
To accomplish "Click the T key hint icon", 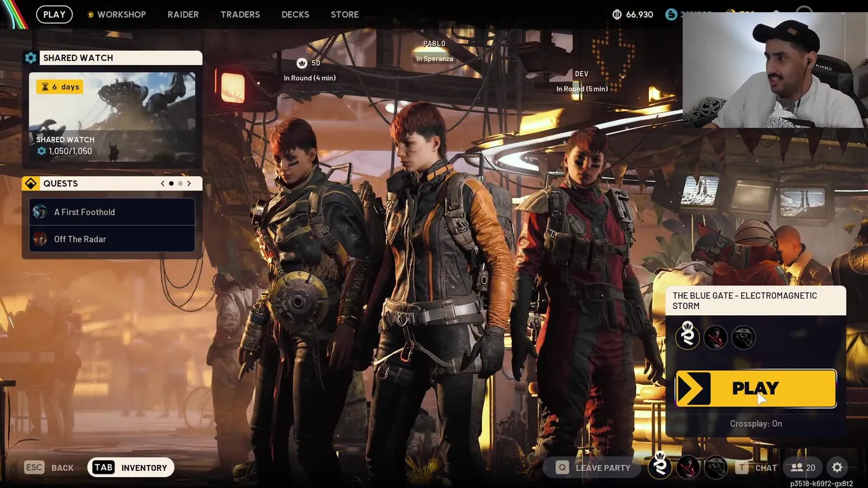I will [x=743, y=468].
